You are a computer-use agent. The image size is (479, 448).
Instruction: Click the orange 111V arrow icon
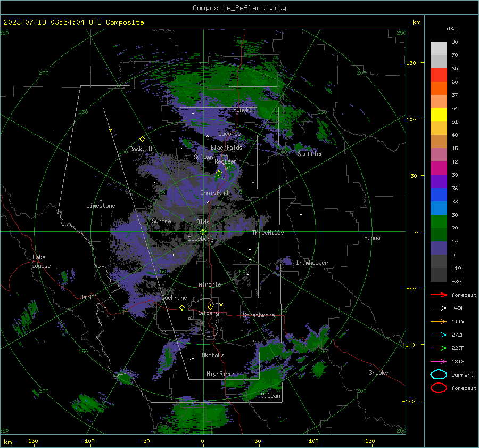[439, 321]
